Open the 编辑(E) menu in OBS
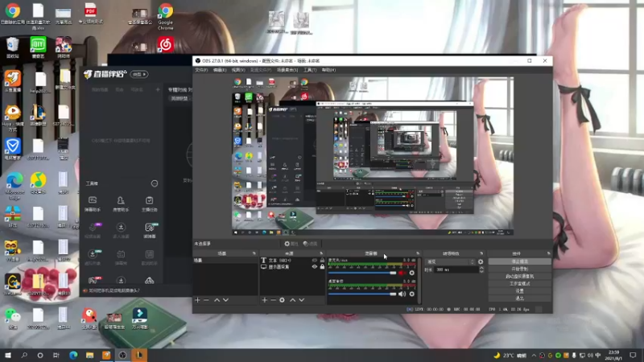This screenshot has width=644, height=362. [220, 70]
